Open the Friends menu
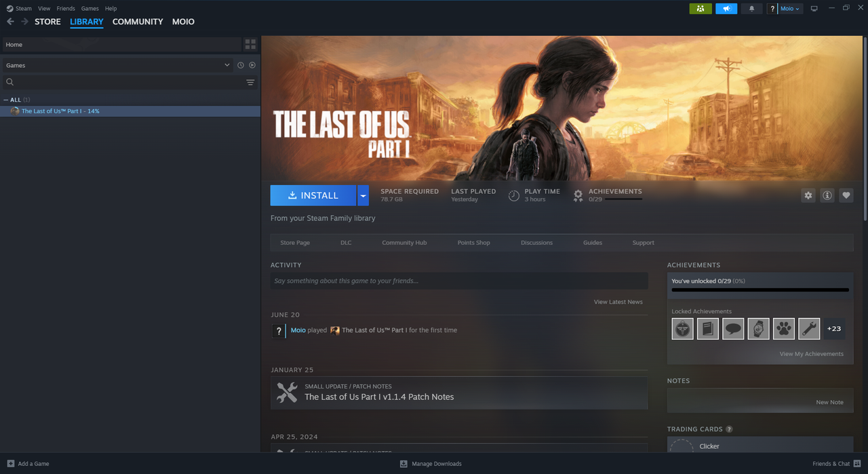This screenshot has width=868, height=474. tap(66, 9)
